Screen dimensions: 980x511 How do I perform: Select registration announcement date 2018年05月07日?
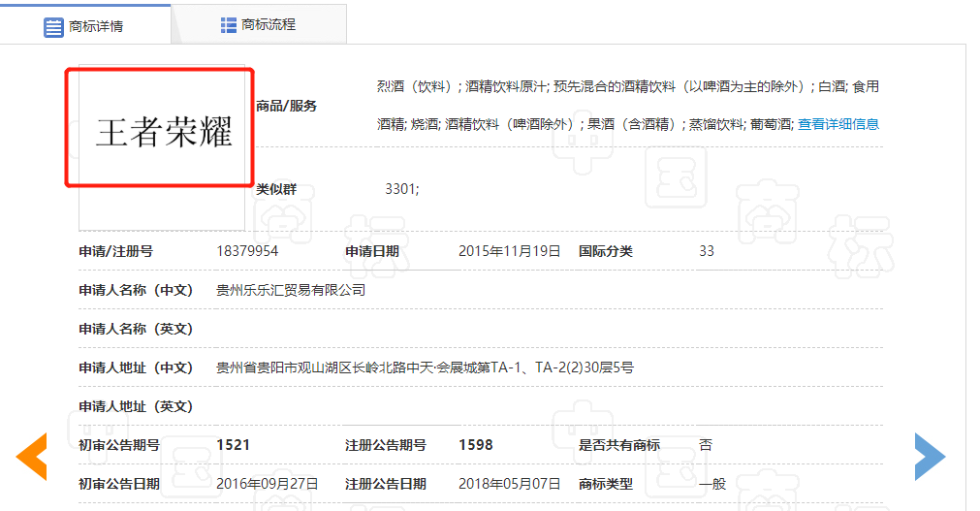pos(509,484)
